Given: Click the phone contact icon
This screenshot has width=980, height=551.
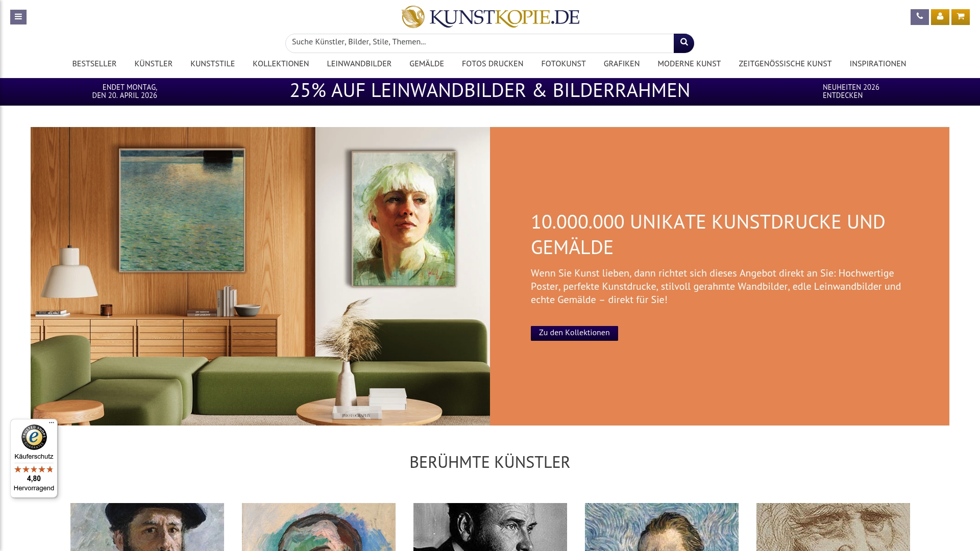Looking at the screenshot, I should (x=919, y=17).
